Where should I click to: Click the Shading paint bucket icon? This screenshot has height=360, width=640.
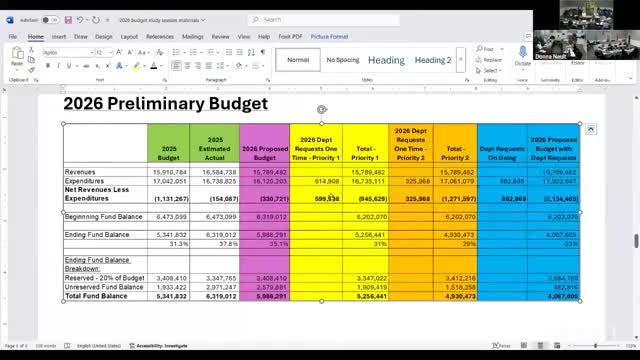click(x=239, y=66)
